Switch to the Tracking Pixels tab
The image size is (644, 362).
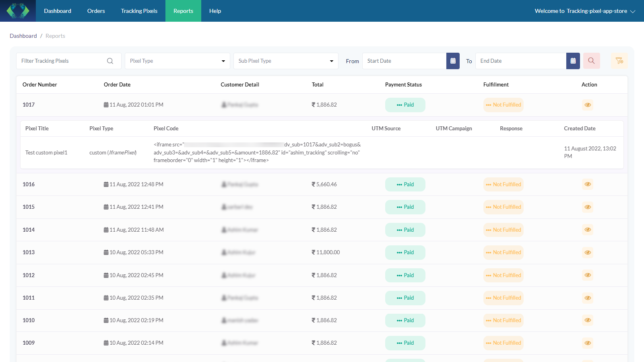pyautogui.click(x=139, y=11)
